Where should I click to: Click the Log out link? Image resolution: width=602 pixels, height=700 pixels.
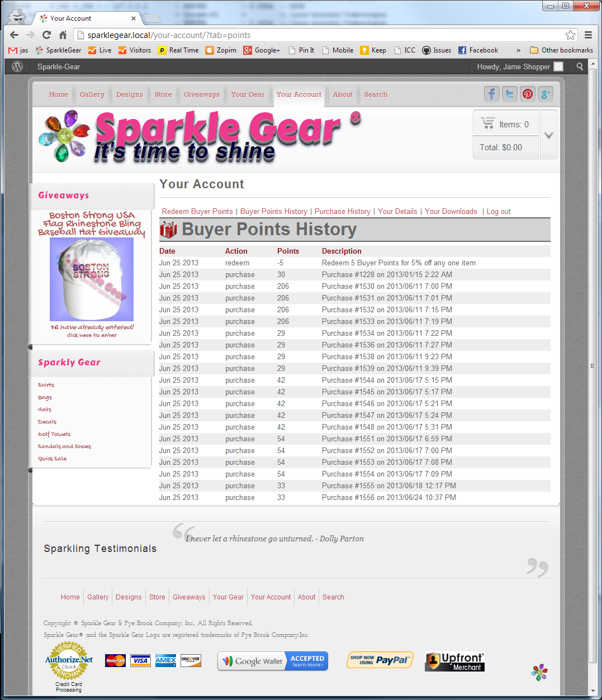point(499,212)
